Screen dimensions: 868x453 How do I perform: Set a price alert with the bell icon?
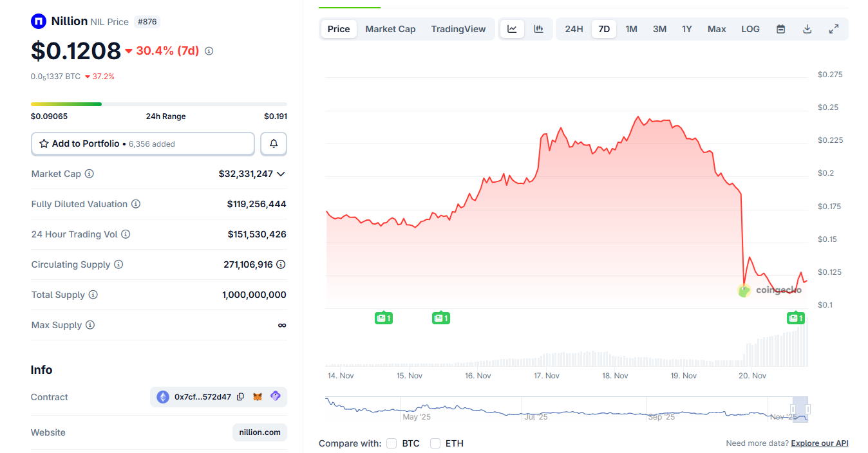point(273,143)
